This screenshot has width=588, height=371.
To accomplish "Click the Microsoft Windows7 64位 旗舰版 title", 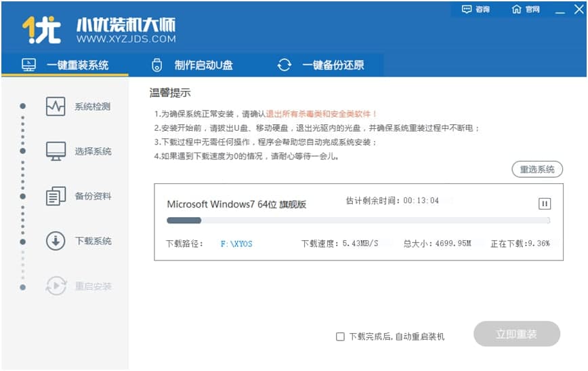I will click(236, 204).
